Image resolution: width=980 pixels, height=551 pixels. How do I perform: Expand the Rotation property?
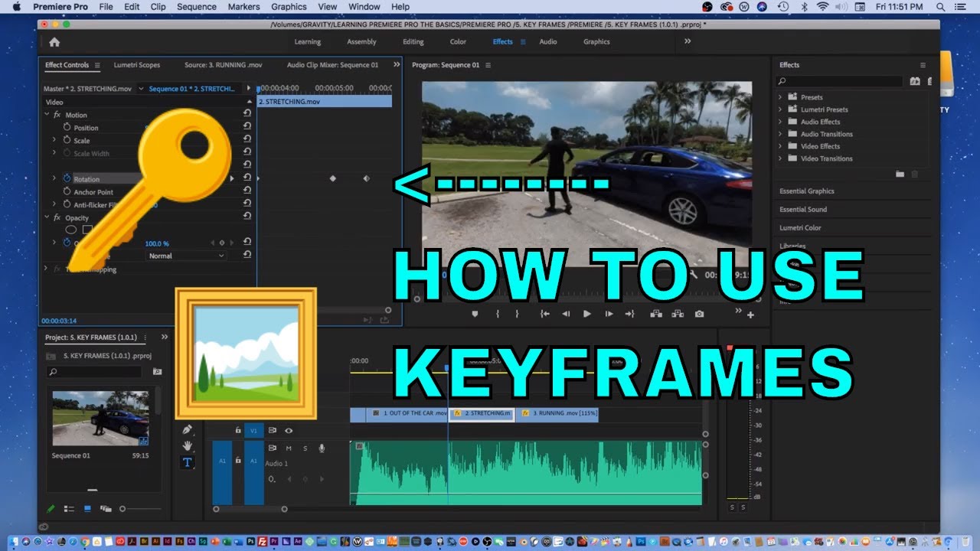[x=54, y=178]
